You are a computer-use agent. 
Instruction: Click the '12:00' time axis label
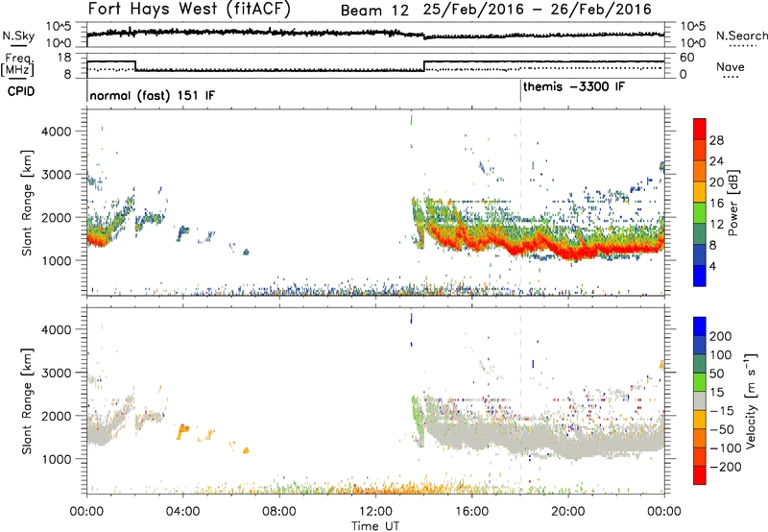[375, 512]
